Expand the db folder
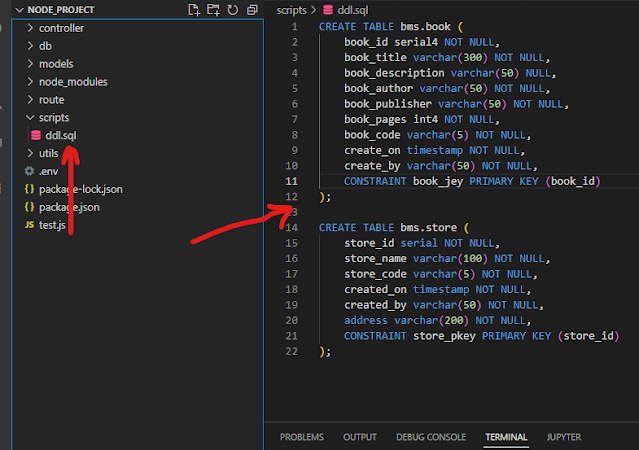The height and width of the screenshot is (450, 639). click(x=30, y=46)
